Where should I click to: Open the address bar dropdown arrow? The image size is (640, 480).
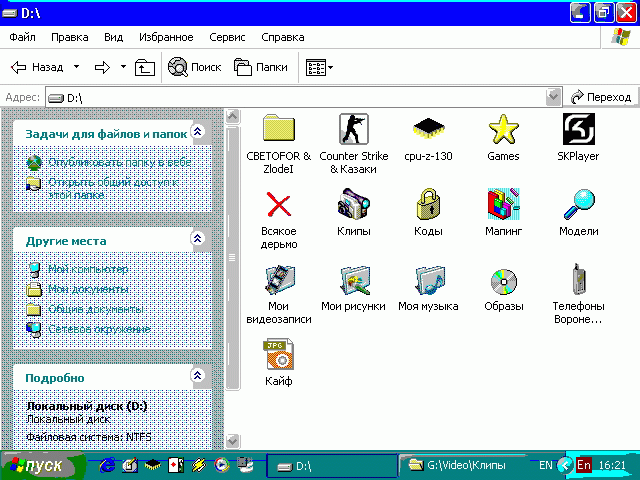click(553, 97)
